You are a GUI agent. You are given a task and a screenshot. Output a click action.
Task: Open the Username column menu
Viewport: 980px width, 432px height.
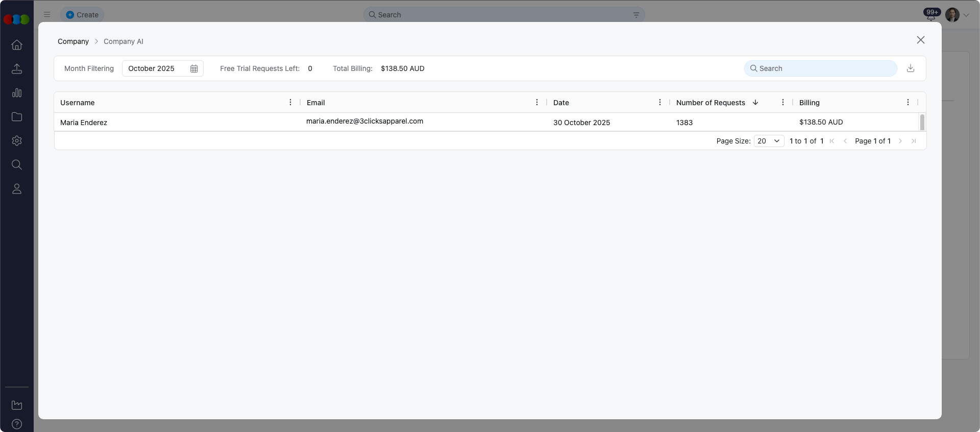290,103
